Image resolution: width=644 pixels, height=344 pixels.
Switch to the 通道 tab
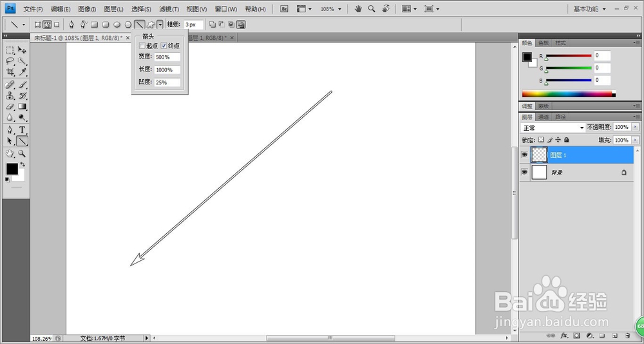pyautogui.click(x=544, y=117)
